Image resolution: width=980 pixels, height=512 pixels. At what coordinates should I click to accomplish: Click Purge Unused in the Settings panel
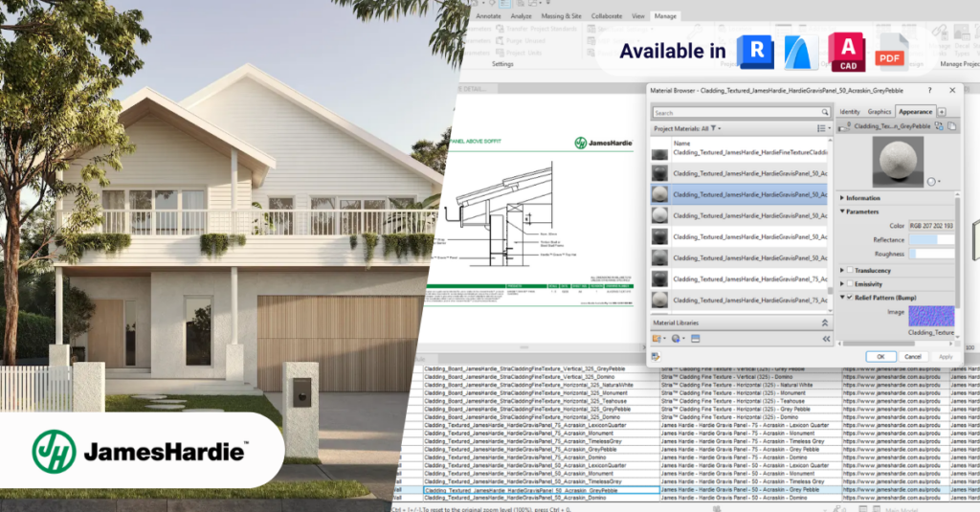[x=521, y=40]
